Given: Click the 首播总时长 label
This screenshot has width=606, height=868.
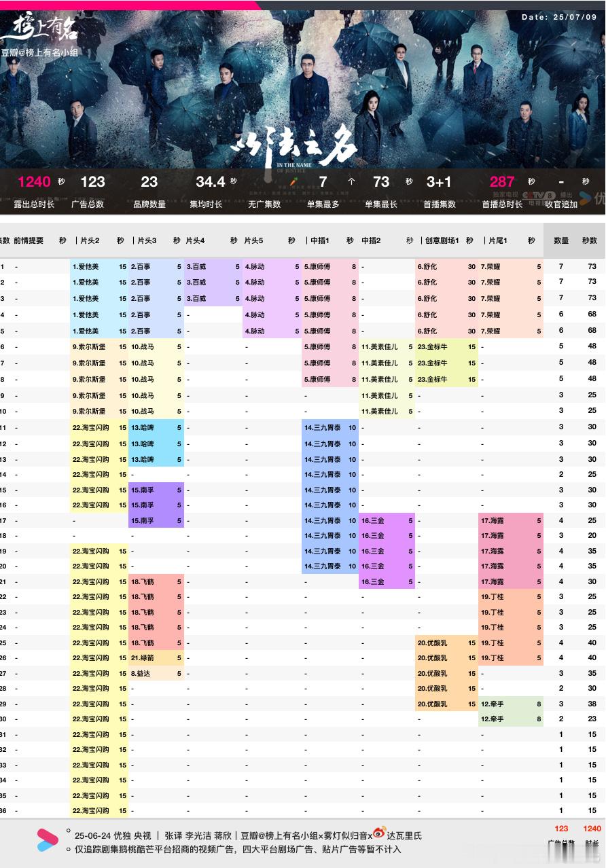Looking at the screenshot, I should point(502,204).
